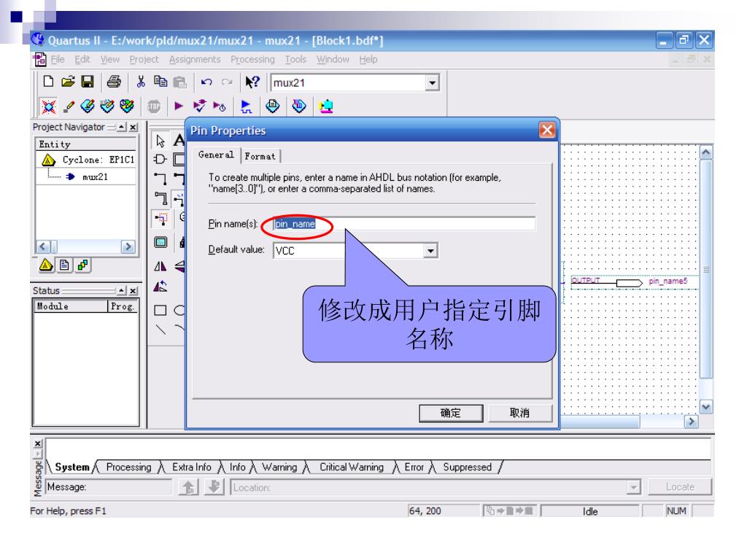Save with the floppy disk icon
Viewport: 747px width, 560px height.
pyautogui.click(x=88, y=82)
